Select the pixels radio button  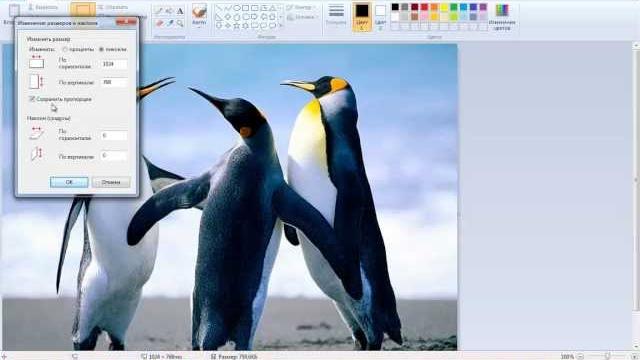101,49
